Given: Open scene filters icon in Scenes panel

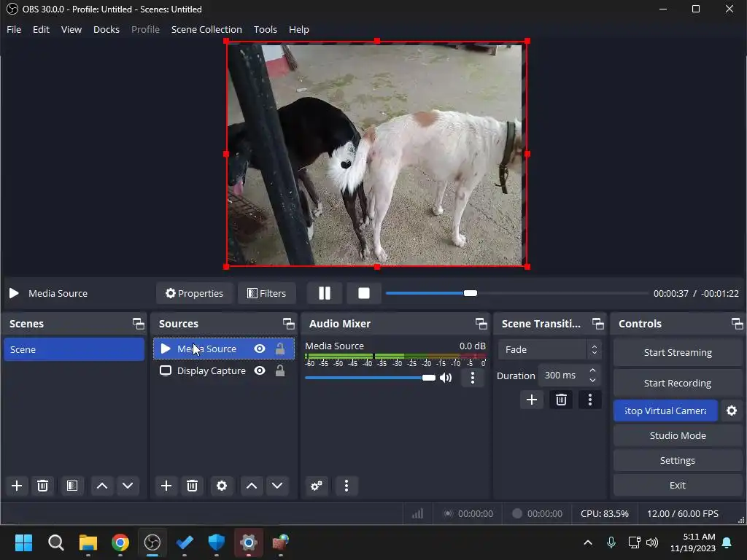Looking at the screenshot, I should click(71, 486).
